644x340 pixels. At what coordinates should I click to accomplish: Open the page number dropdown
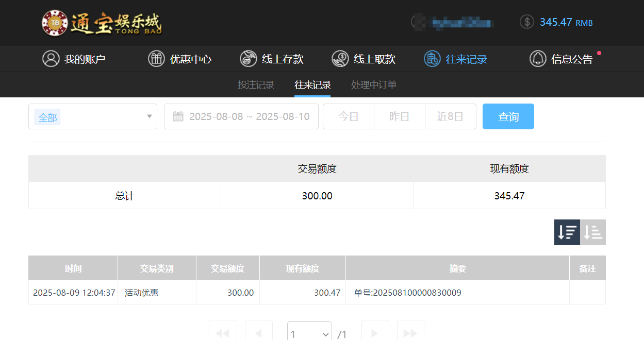tap(309, 334)
